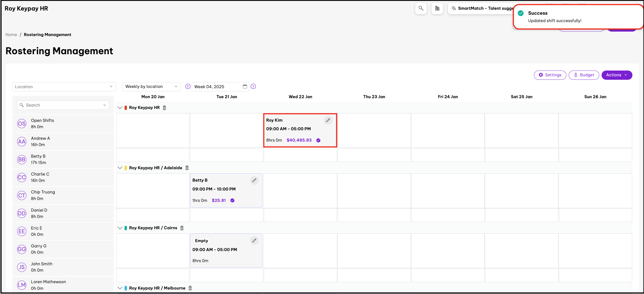Click the Home breadcrumb link
This screenshot has height=294, width=644.
11,35
